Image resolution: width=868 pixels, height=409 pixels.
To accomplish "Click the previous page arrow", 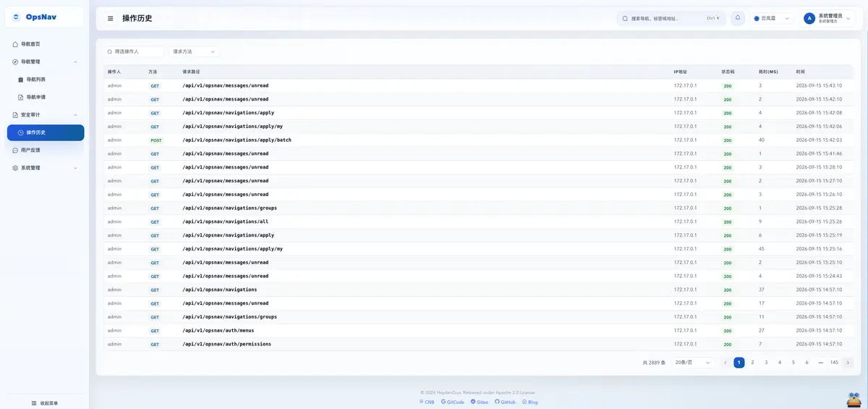I will click(x=726, y=363).
